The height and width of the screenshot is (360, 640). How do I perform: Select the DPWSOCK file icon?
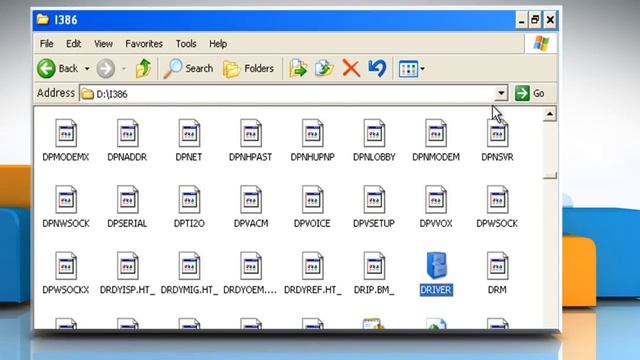click(498, 200)
